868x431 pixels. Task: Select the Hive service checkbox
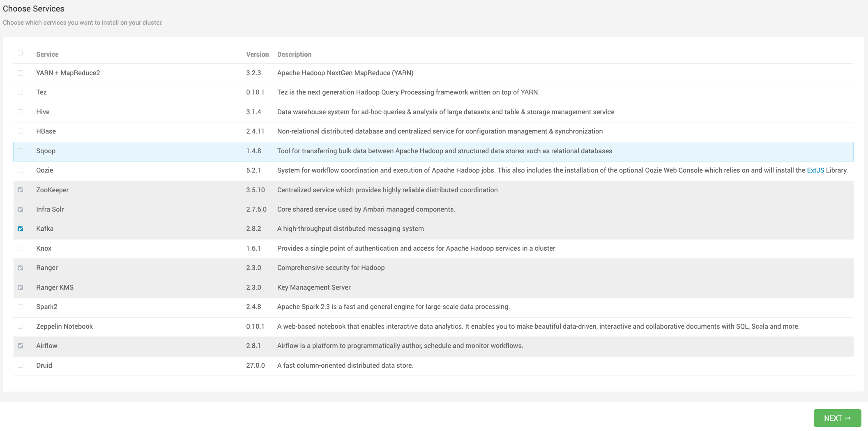20,112
